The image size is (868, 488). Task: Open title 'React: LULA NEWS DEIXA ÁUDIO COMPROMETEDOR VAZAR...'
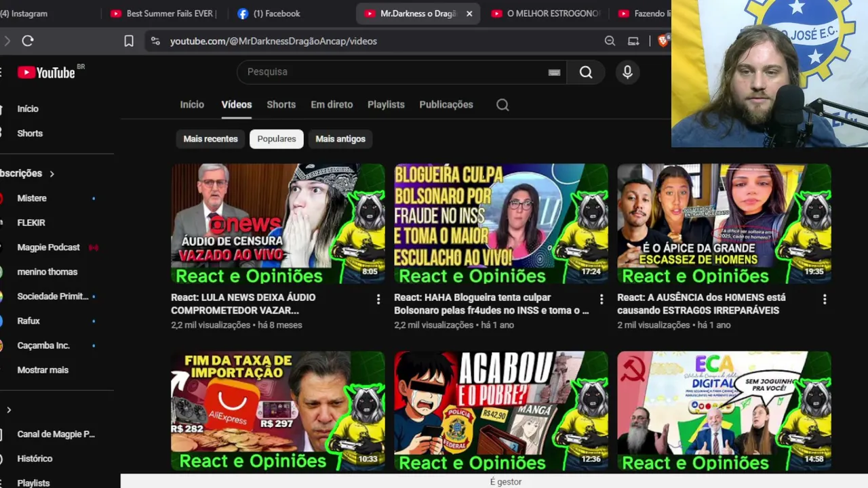(x=243, y=304)
